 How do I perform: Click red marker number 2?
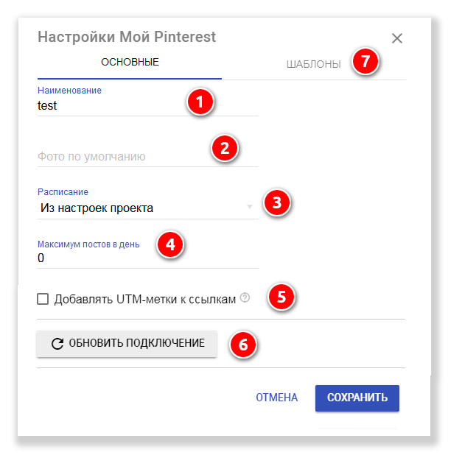point(225,148)
